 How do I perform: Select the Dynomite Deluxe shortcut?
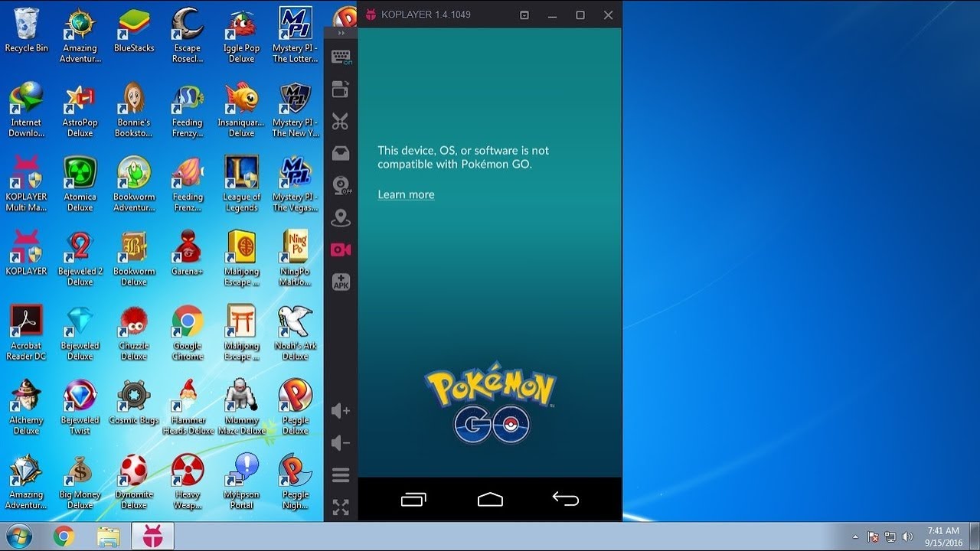tap(134, 481)
